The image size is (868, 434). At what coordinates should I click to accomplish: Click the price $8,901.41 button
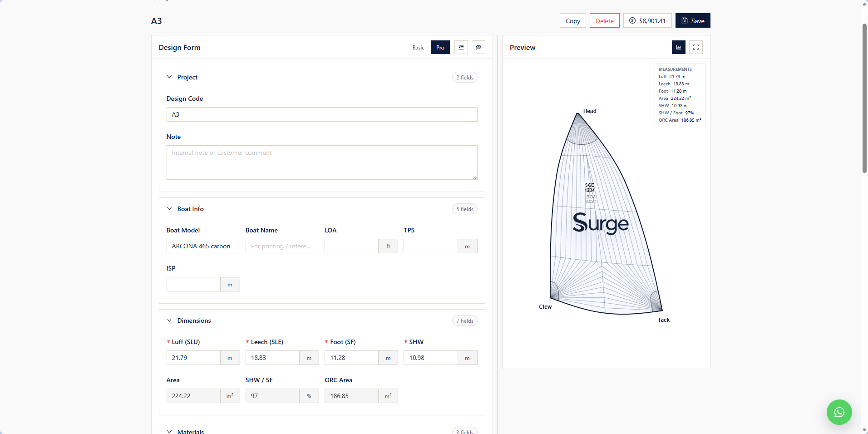tap(647, 20)
